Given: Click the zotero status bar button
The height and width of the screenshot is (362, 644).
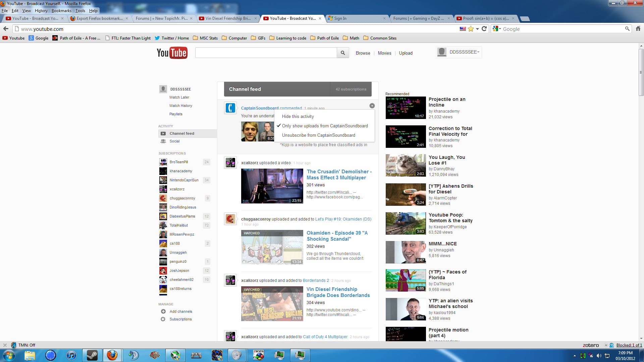Looking at the screenshot, I should 591,345.
